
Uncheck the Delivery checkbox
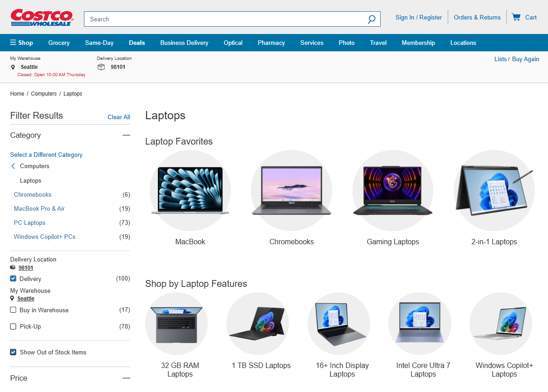pos(13,279)
